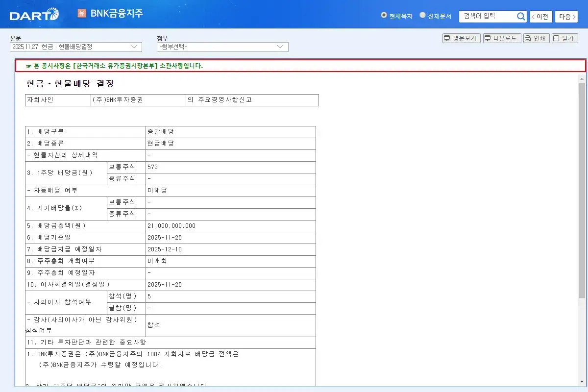The width and height of the screenshot is (588, 392).
Task: Click the 자회사인 label cell
Action: tap(58, 100)
